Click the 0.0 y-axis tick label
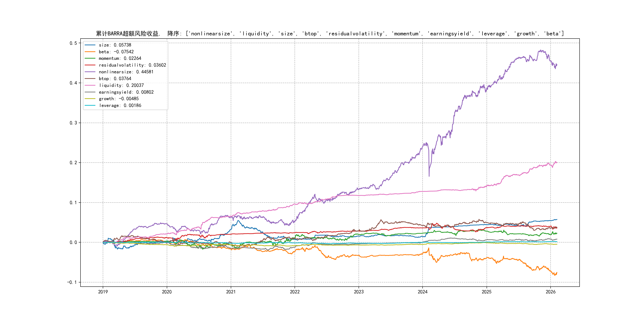The height and width of the screenshot is (322, 644). [73, 242]
